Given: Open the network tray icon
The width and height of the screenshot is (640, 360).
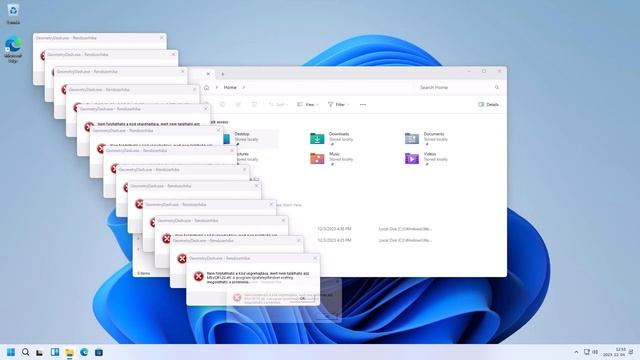Looking at the screenshot, I should point(587,352).
